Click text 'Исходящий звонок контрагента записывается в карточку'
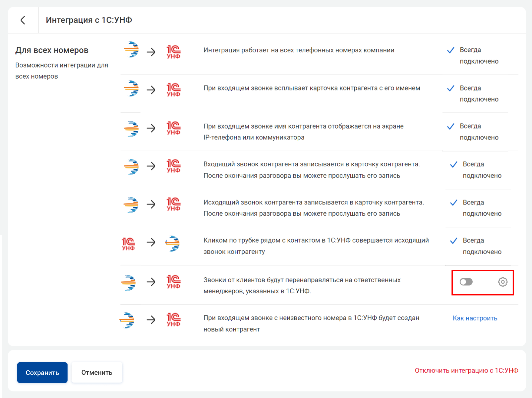532x398 pixels. [314, 208]
